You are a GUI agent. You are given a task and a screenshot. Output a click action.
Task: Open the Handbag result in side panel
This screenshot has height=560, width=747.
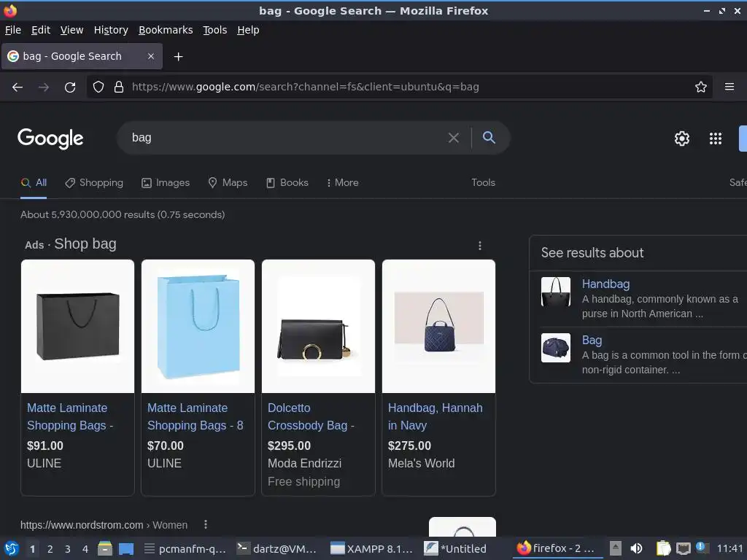[605, 284]
